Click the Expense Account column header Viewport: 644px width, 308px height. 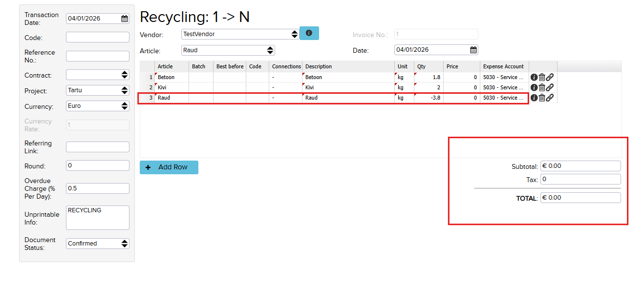coord(503,66)
